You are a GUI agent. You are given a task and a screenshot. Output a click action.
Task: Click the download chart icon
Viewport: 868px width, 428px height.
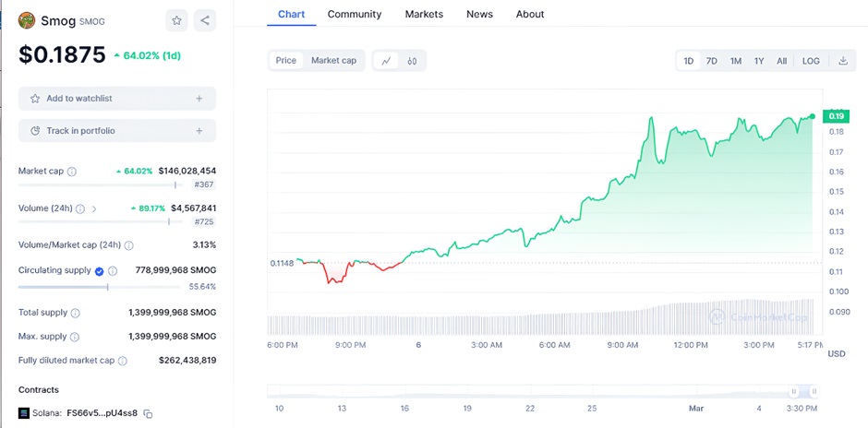842,61
